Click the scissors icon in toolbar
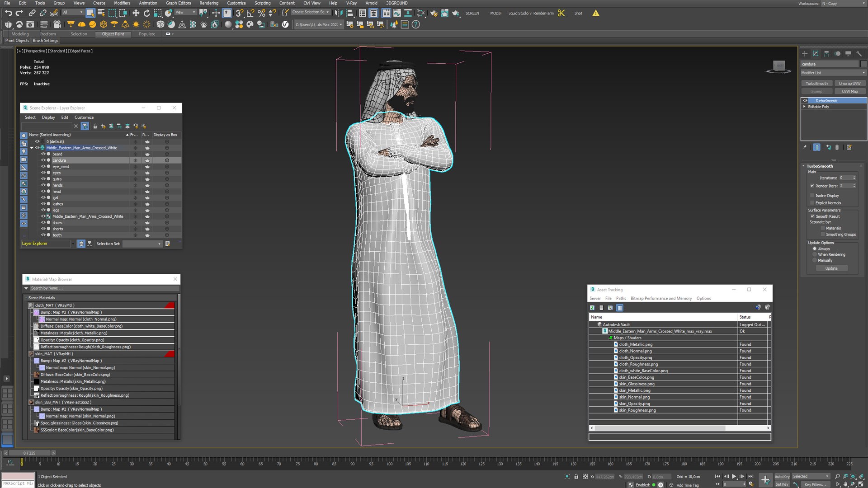This screenshot has width=868, height=488. click(x=561, y=13)
